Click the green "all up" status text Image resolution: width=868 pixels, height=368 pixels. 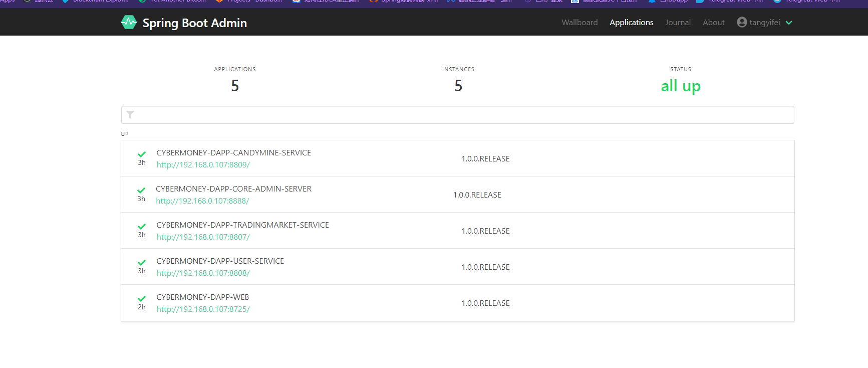681,86
